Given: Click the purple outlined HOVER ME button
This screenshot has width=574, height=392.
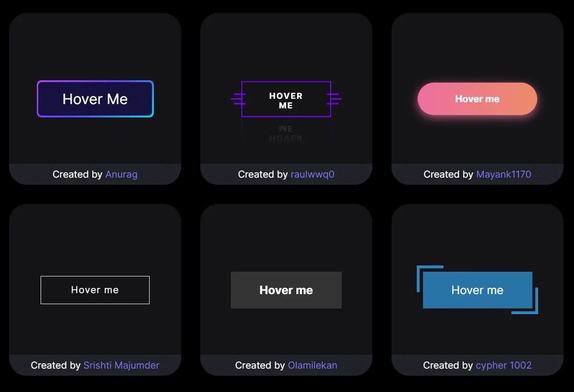Looking at the screenshot, I should click(286, 99).
